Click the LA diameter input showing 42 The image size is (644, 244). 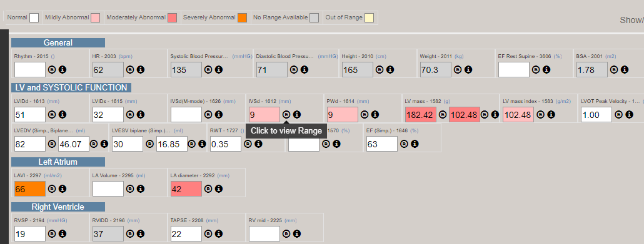point(186,189)
